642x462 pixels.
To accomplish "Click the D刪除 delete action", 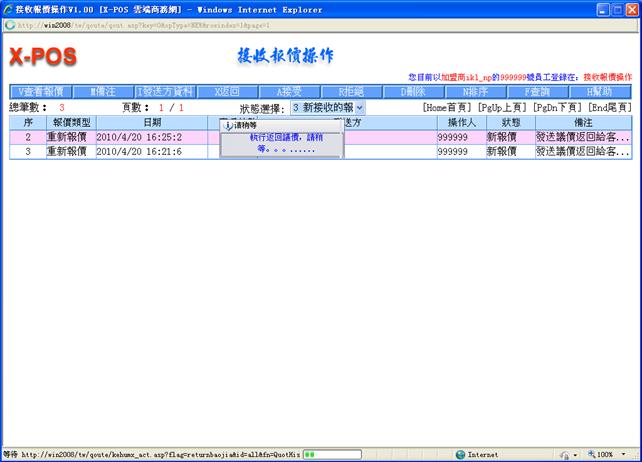I will point(413,91).
